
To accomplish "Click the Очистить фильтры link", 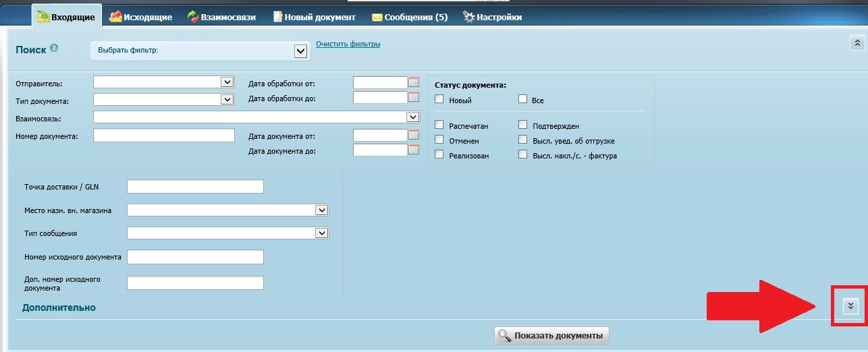I will pos(348,45).
